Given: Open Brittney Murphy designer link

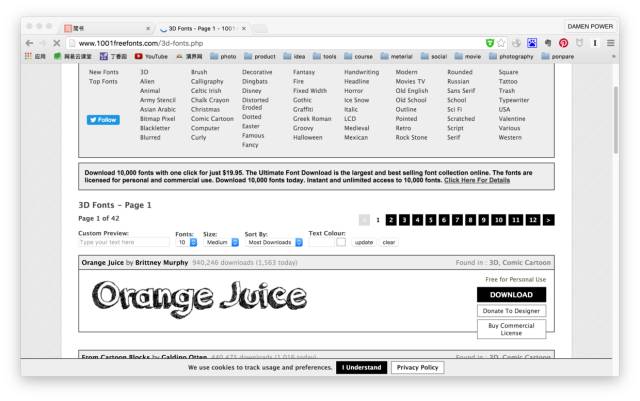Looking at the screenshot, I should [162, 262].
